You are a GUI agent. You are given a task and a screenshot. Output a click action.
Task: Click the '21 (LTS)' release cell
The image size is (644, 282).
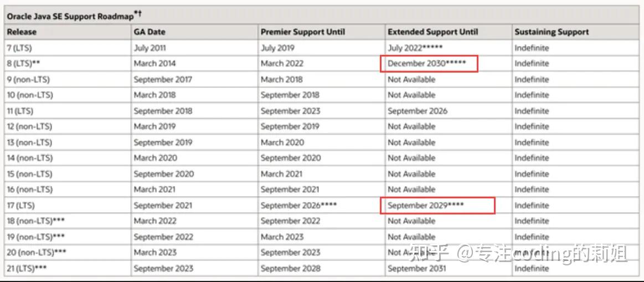pos(27,269)
